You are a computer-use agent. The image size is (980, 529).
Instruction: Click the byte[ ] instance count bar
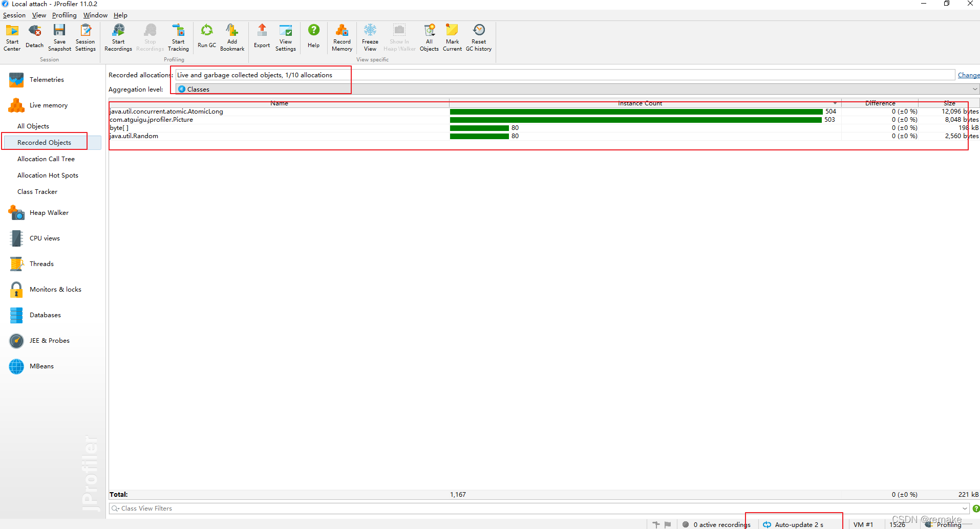(479, 128)
